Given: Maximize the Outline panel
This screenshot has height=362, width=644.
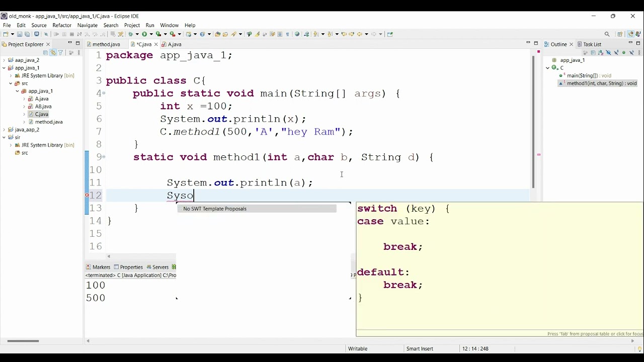Looking at the screenshot, I should pyautogui.click(x=638, y=43).
